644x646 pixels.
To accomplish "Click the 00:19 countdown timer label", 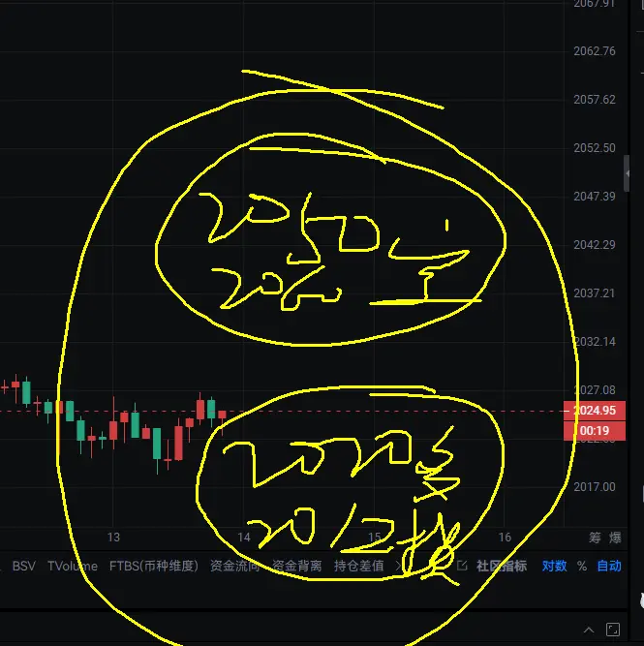I will [x=595, y=431].
